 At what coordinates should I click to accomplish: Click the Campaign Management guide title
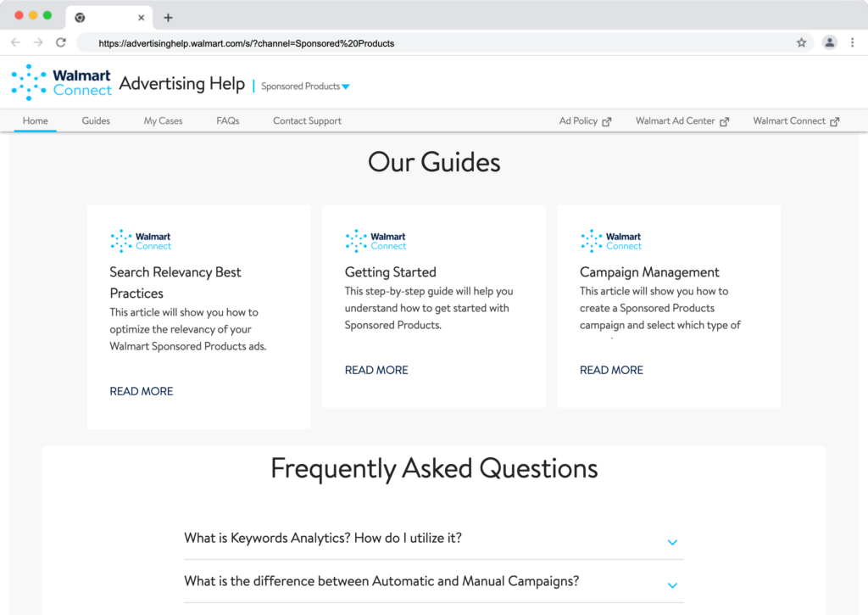click(649, 272)
